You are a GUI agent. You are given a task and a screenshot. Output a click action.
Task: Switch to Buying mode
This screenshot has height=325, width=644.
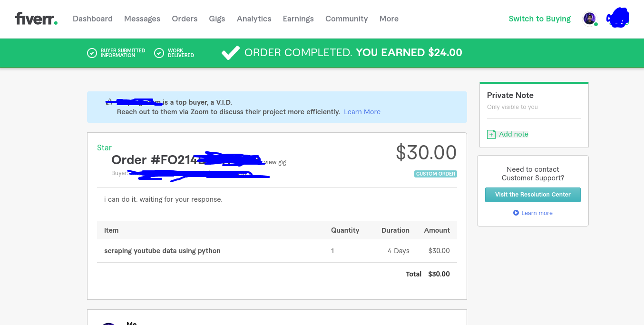coord(539,19)
